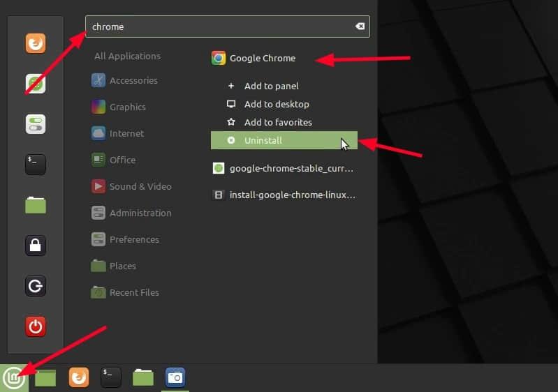This screenshot has height=392, width=558.
Task: Select the Internet category
Action: pos(126,133)
